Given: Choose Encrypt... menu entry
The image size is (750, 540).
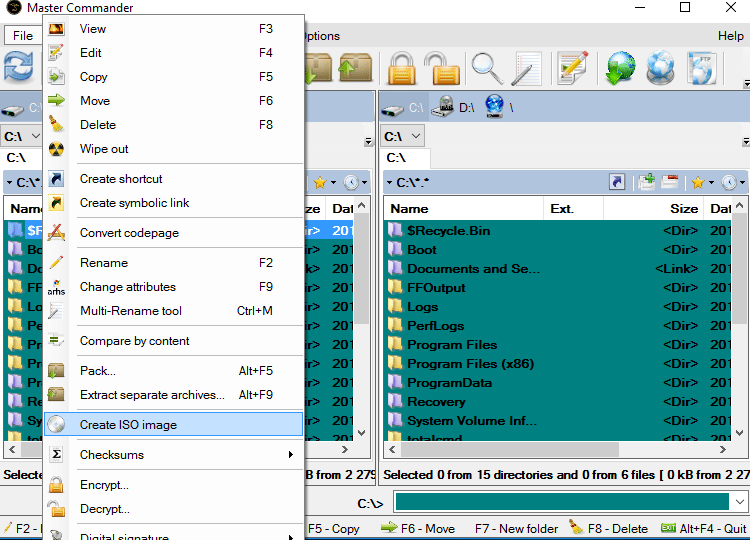Looking at the screenshot, I should pyautogui.click(x=173, y=485).
